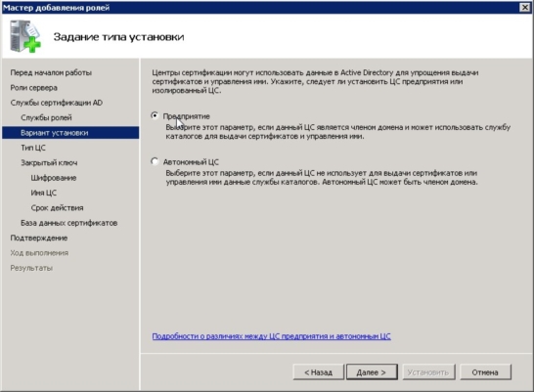Select the Предприятие radio button
This screenshot has height=392, width=534.
tap(155, 116)
